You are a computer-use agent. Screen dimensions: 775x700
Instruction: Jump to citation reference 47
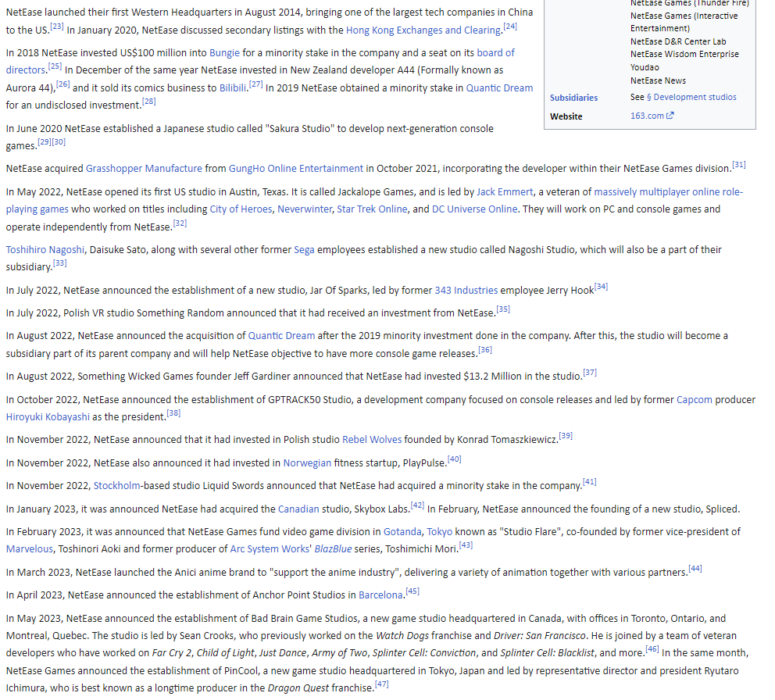tap(381, 684)
